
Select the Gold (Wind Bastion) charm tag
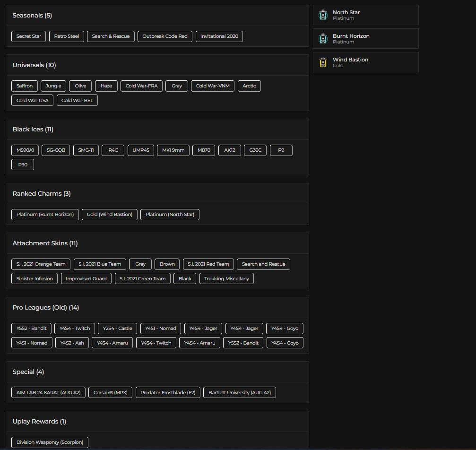point(110,215)
